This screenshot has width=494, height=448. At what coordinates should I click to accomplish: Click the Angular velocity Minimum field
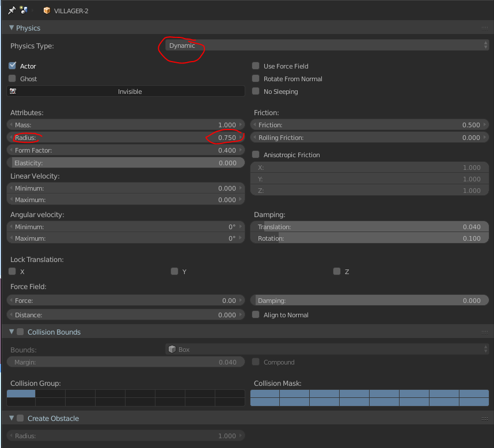tap(126, 227)
